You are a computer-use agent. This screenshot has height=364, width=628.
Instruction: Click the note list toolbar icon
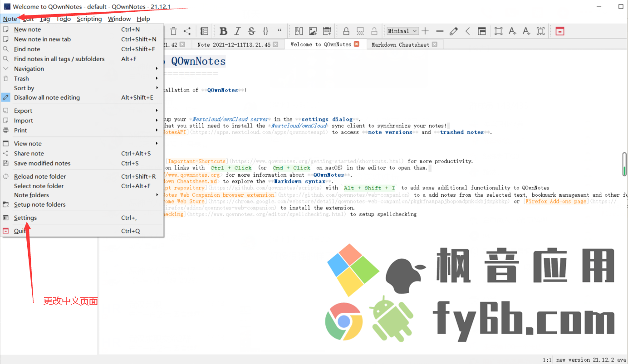[x=204, y=31]
